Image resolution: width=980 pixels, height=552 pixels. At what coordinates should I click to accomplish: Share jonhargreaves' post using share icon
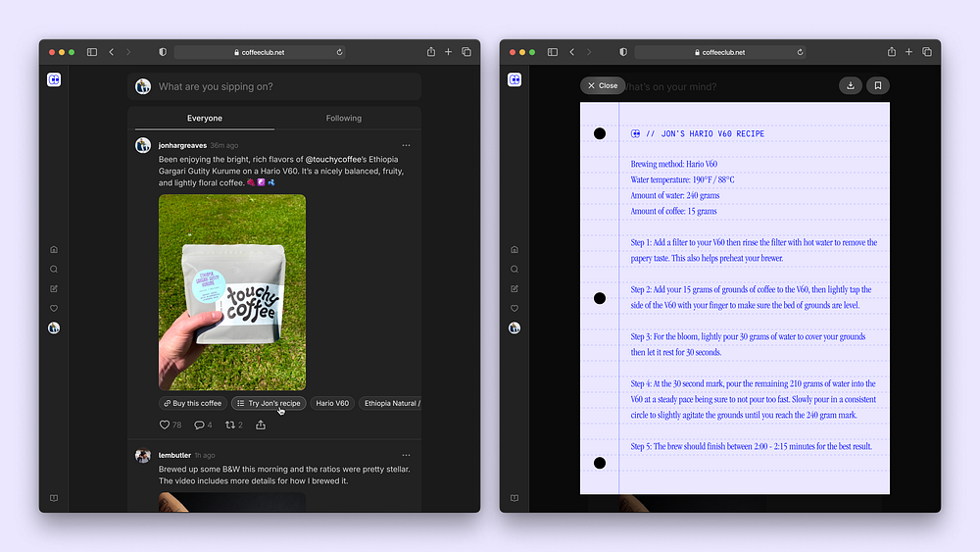[261, 425]
